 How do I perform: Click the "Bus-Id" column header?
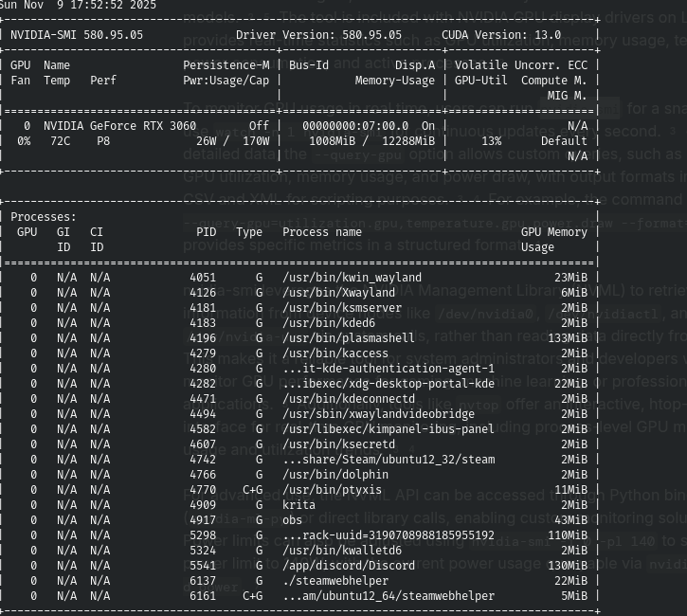(309, 65)
